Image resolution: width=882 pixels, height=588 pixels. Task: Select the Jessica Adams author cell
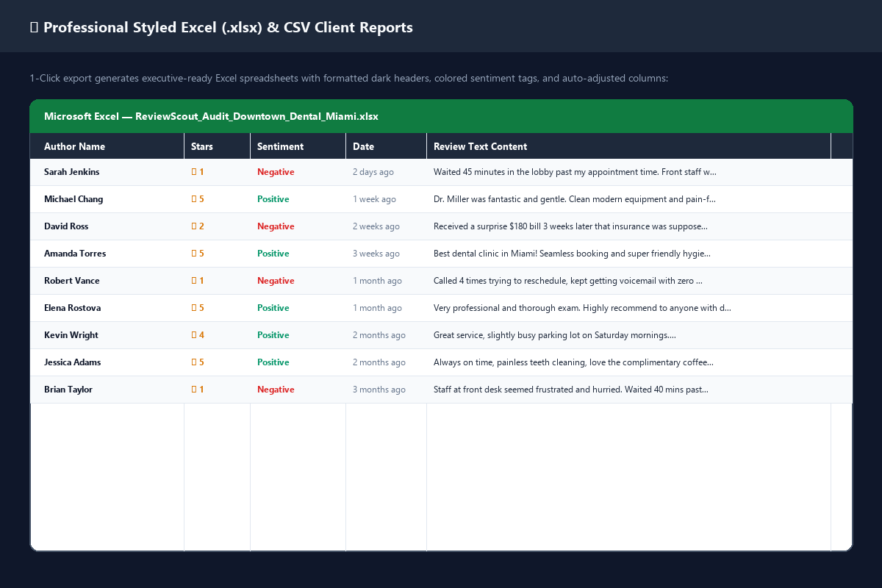pos(107,362)
